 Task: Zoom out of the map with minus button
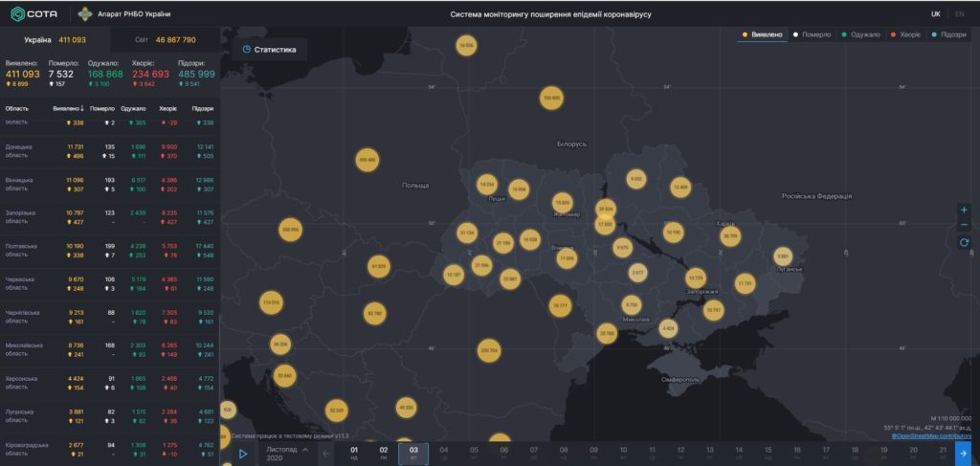point(964,225)
